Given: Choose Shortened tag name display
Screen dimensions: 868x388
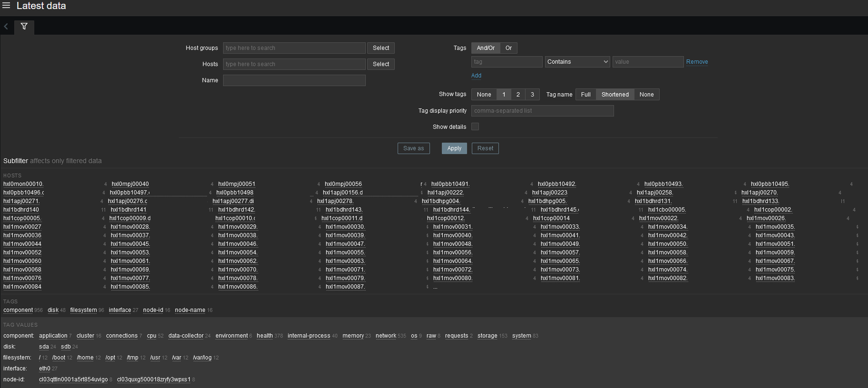Looking at the screenshot, I should point(615,95).
